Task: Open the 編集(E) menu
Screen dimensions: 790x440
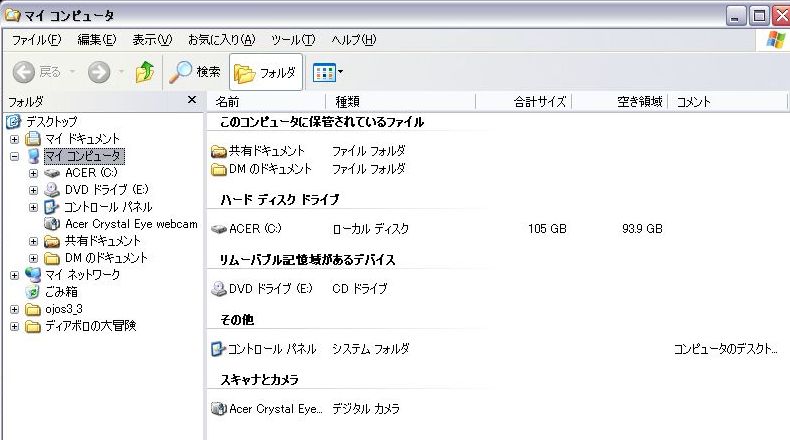Action: point(97,40)
